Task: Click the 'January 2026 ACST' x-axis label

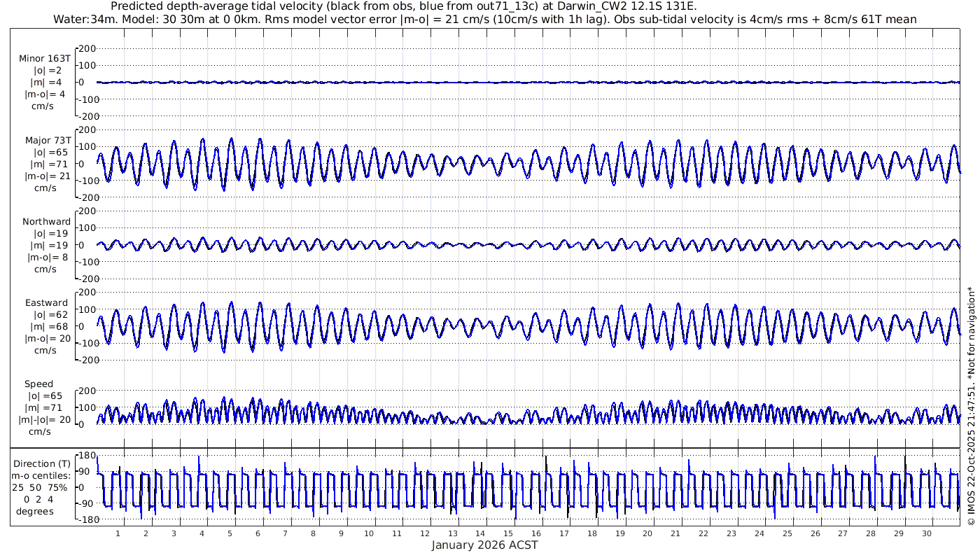Action: click(x=484, y=545)
